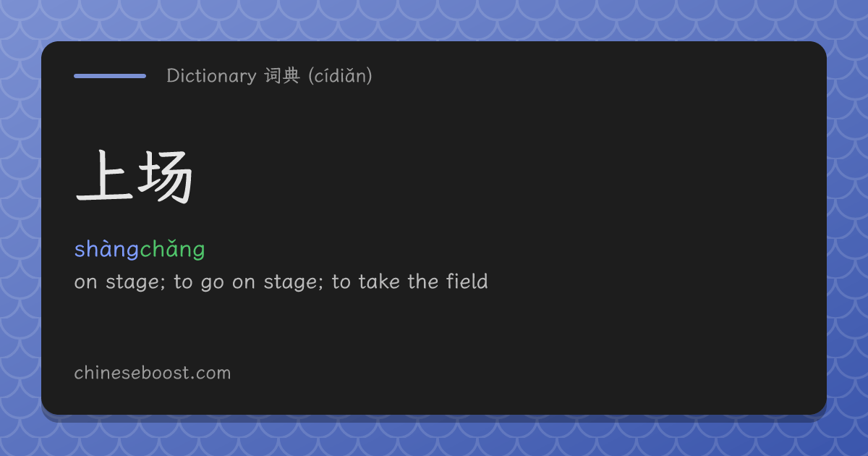Viewport: 868px width, 456px height.
Task: Open the chineseboost.com link
Action: pos(152,373)
